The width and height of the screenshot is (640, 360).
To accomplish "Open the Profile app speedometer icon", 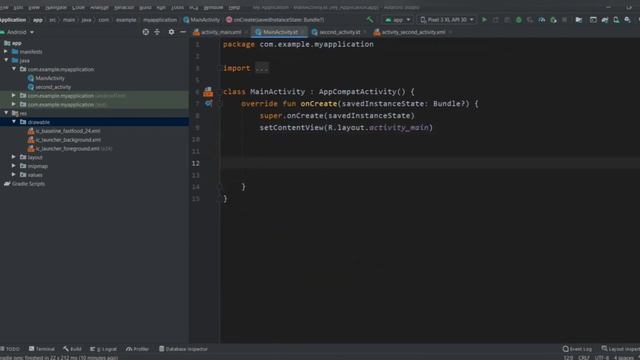I will [542, 20].
